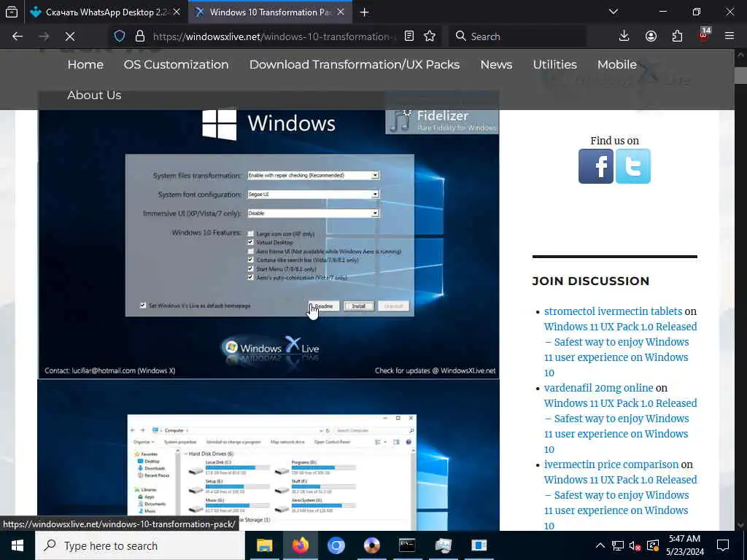Open News in site navigation

tap(496, 65)
